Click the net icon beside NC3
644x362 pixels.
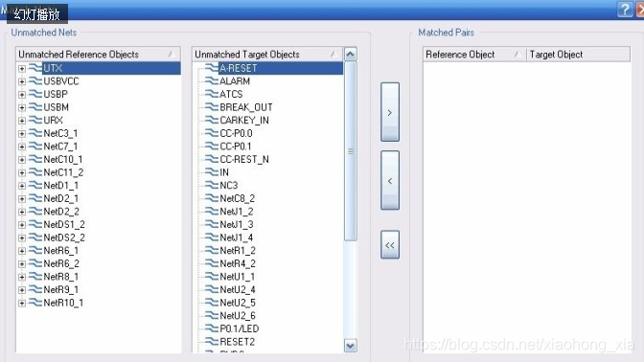pos(212,185)
